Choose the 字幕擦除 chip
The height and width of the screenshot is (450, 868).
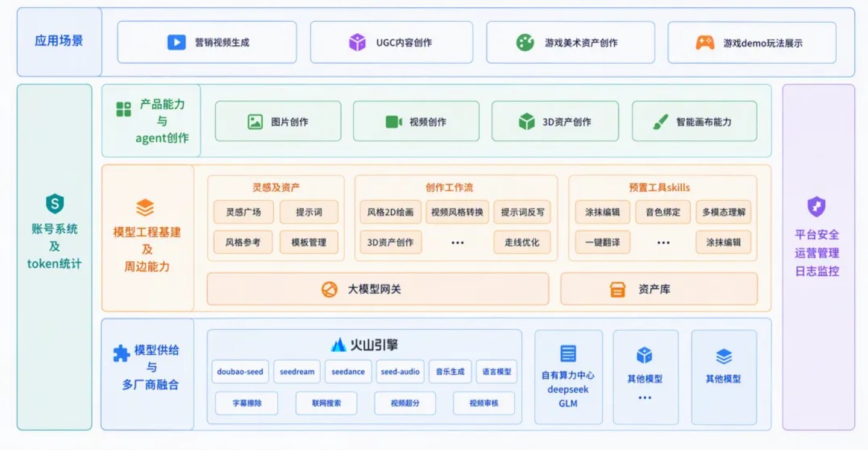point(247,403)
